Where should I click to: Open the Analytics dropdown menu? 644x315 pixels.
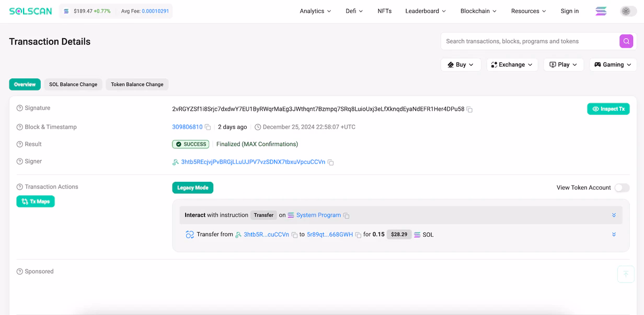tap(315, 11)
